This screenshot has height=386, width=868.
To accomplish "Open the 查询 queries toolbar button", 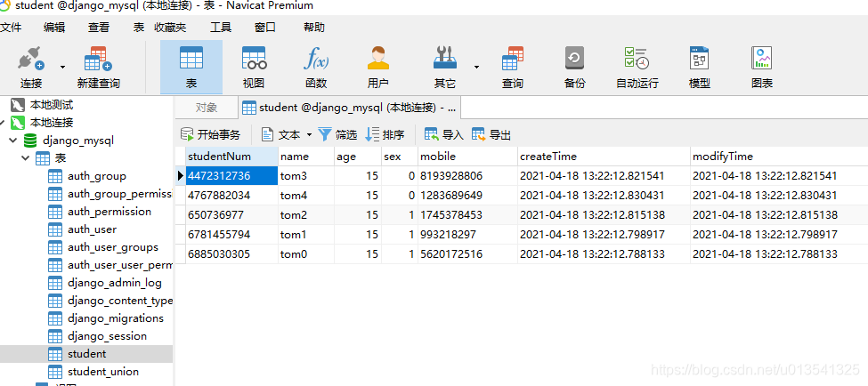I will coord(513,68).
